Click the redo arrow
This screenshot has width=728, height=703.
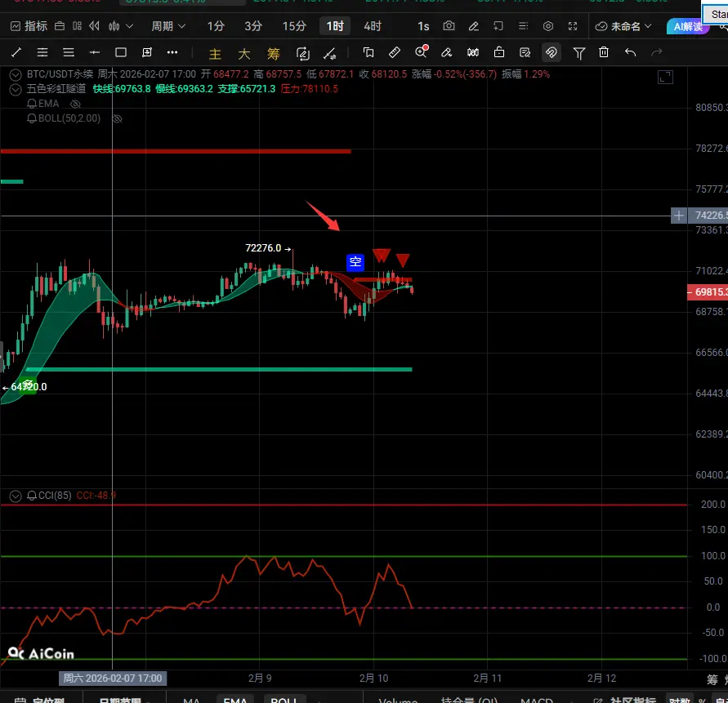656,52
